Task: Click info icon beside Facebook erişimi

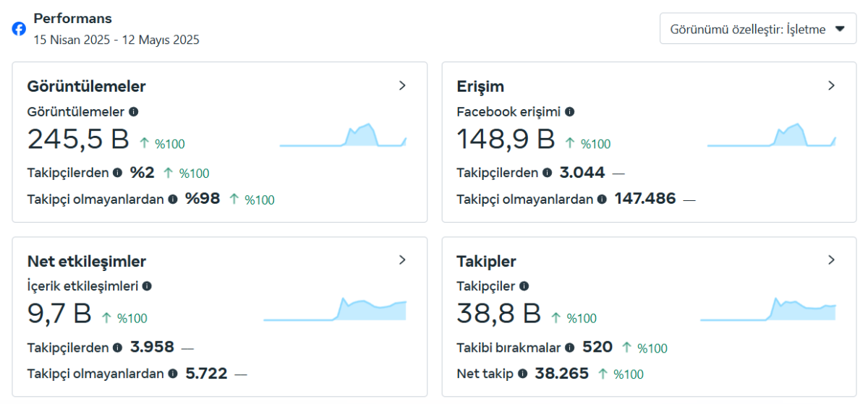Action: click(x=569, y=112)
